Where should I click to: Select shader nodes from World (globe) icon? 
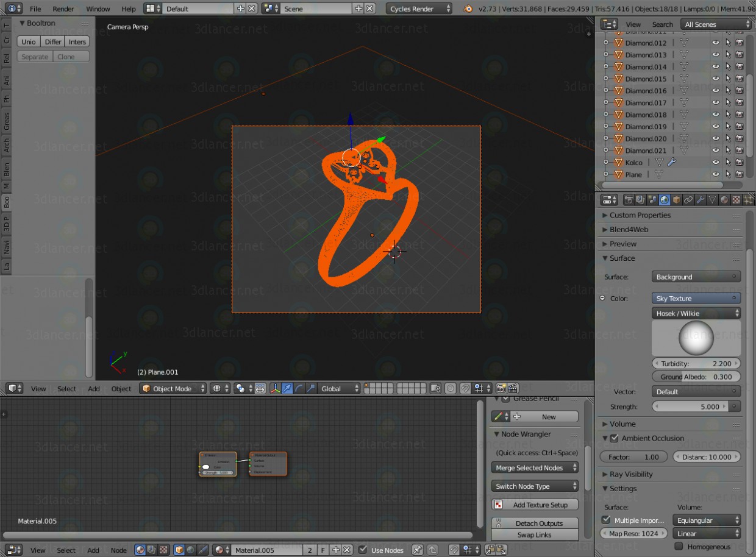190,550
